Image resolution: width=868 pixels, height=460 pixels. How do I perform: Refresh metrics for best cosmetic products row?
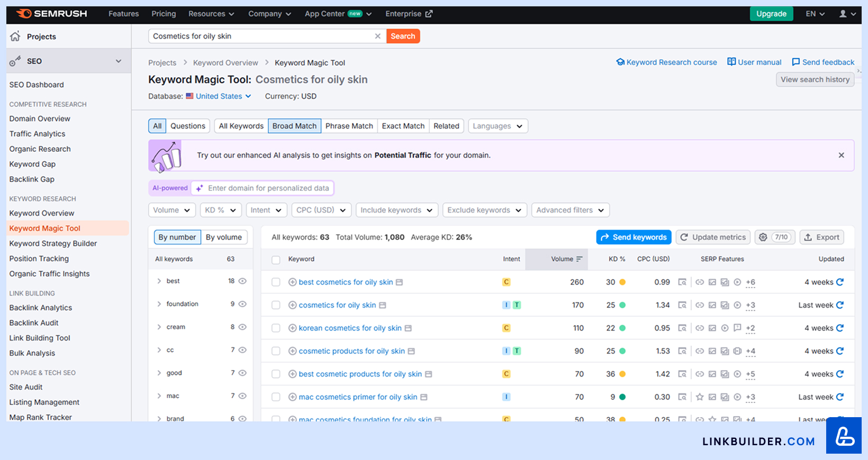click(x=840, y=374)
